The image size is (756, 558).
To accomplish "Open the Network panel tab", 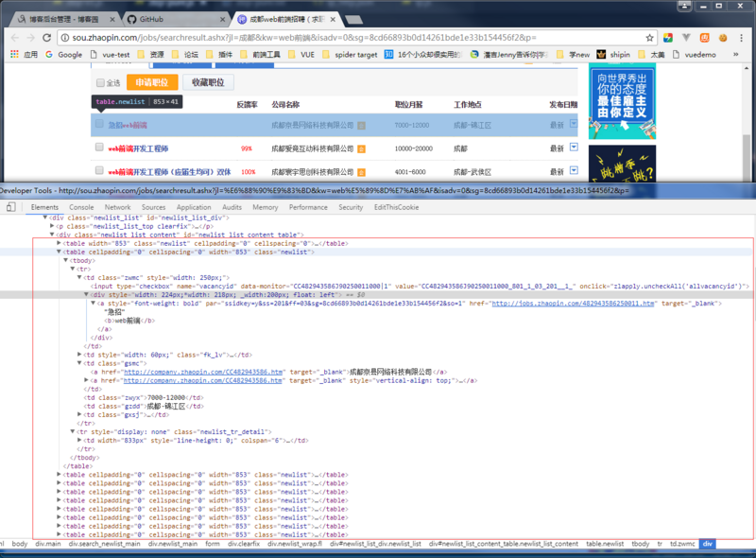I will tap(117, 207).
